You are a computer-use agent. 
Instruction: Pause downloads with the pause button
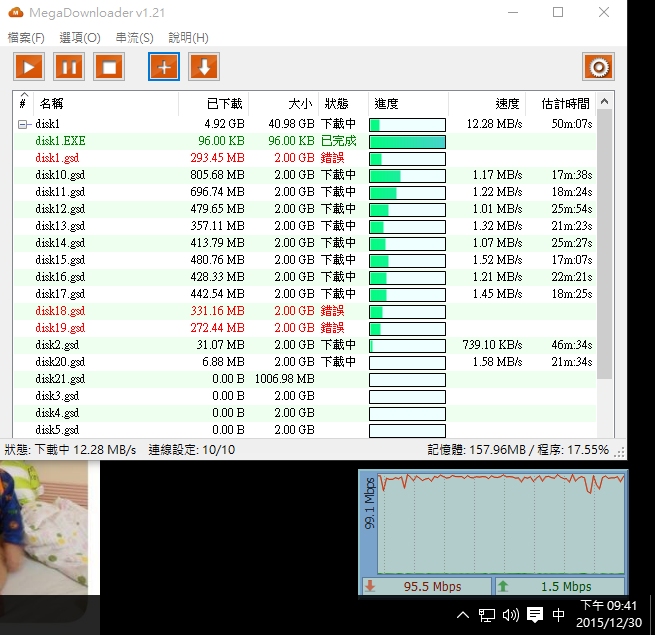(69, 67)
